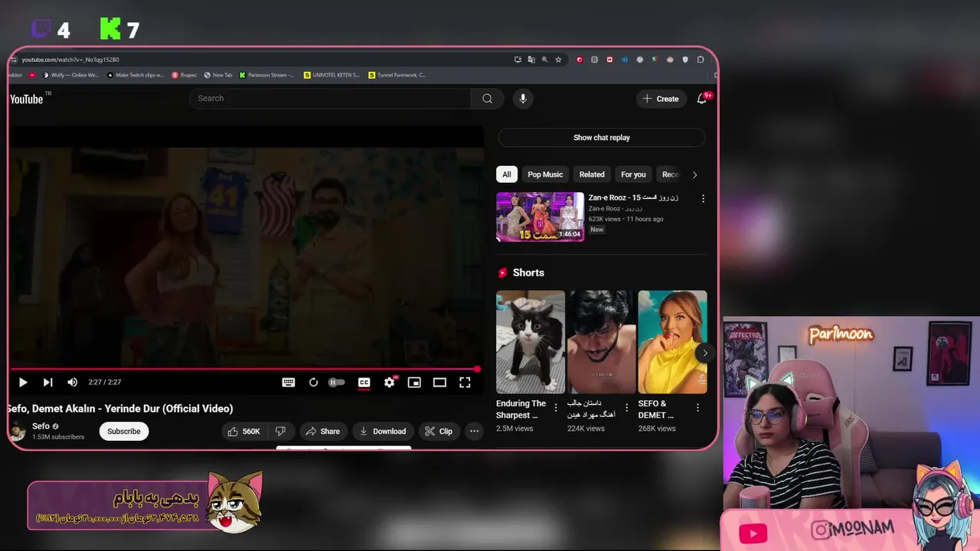The width and height of the screenshot is (980, 551).
Task: Click the YouTube logo to go home
Action: point(28,99)
